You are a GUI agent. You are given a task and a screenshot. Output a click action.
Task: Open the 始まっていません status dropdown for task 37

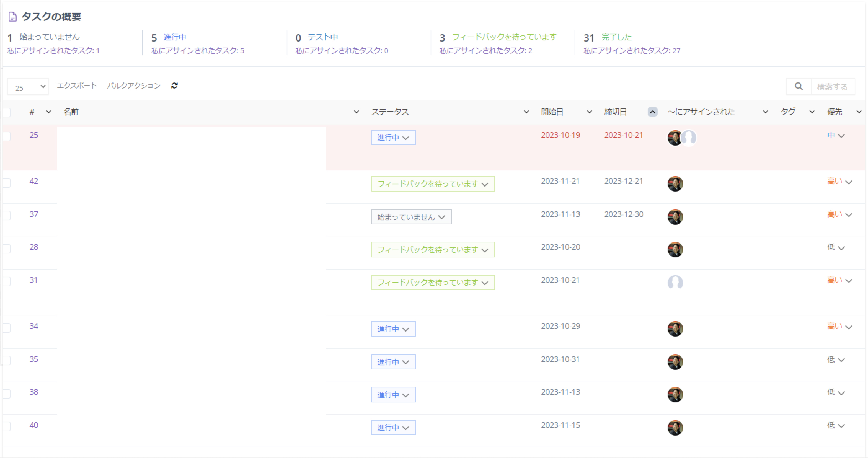(x=411, y=217)
